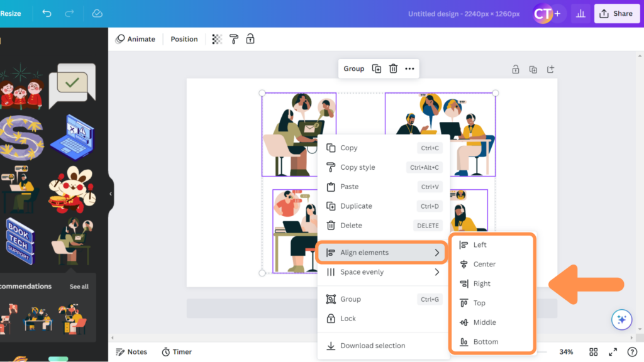
Task: Select Duplicate from the context menu
Action: [384, 206]
